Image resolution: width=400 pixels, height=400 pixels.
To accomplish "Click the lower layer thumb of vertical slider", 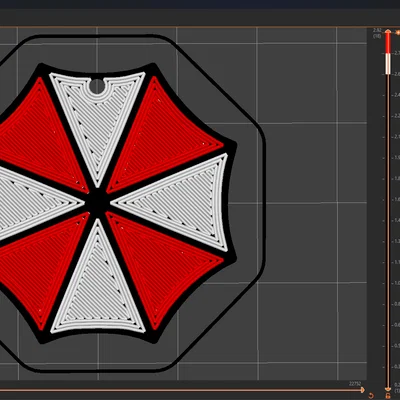I will [388, 389].
